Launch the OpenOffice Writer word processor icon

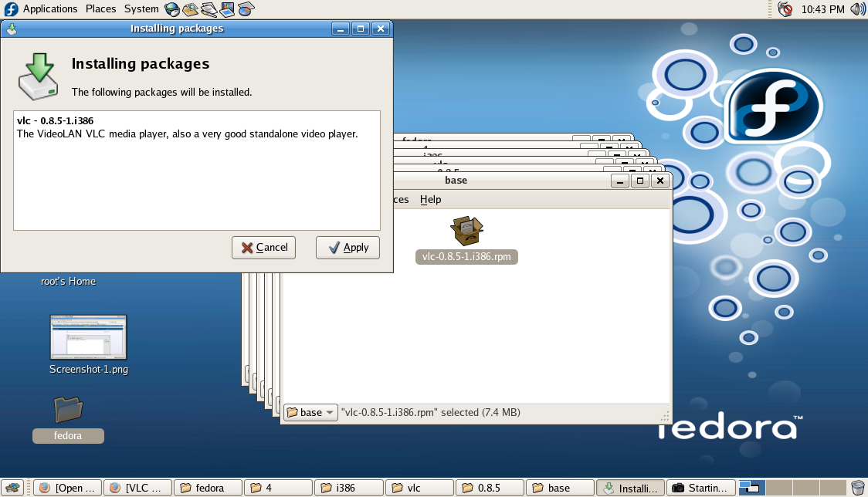tap(209, 8)
